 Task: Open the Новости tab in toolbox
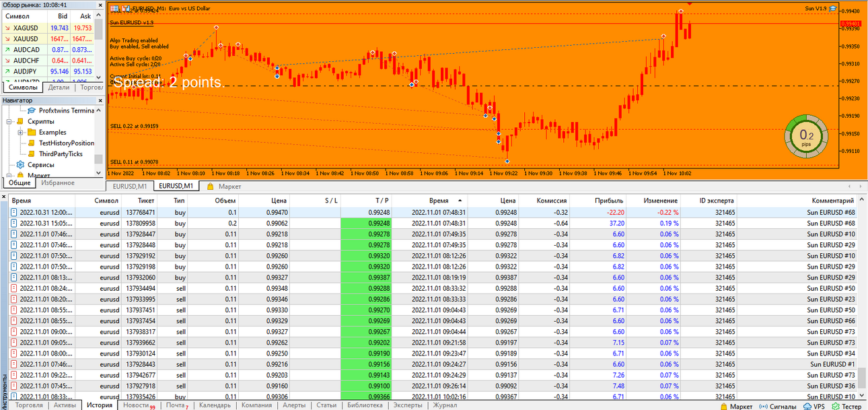139,405
